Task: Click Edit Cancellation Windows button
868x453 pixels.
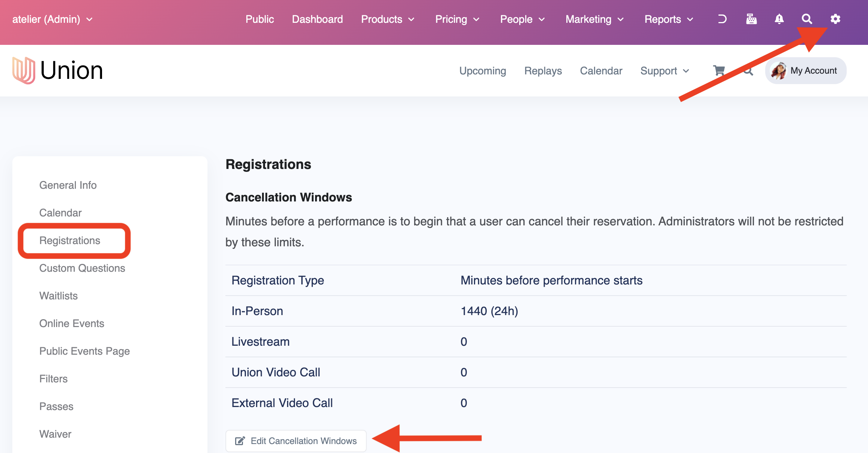Action: tap(296, 441)
